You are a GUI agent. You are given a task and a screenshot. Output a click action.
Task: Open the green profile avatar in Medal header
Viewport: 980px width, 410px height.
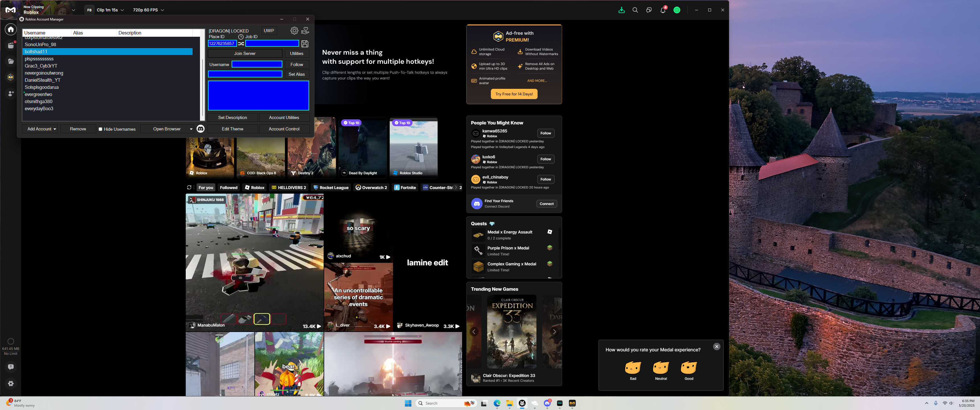click(x=677, y=10)
